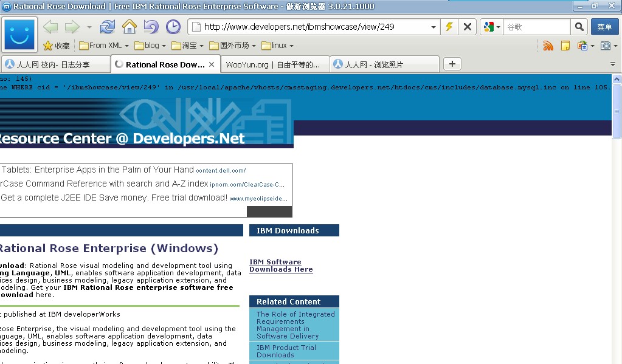The height and width of the screenshot is (364, 622).
Task: Click the SQL error text with database.mysql.inc
Action: click(305, 88)
